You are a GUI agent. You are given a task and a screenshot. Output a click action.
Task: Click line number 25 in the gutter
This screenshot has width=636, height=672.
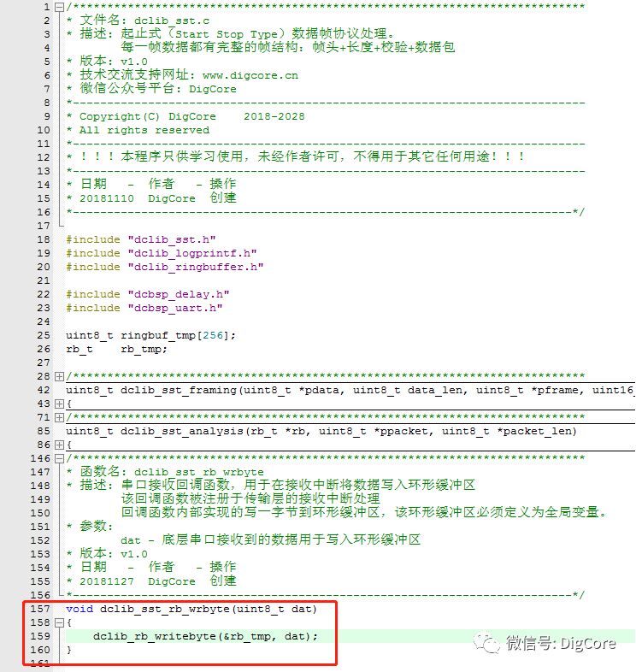[44, 335]
